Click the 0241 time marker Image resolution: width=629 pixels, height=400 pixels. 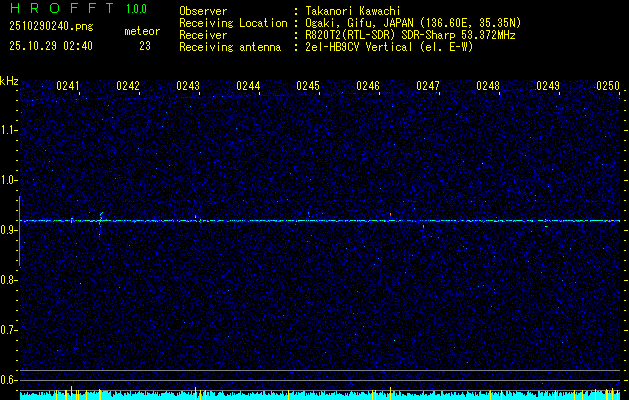(68, 87)
